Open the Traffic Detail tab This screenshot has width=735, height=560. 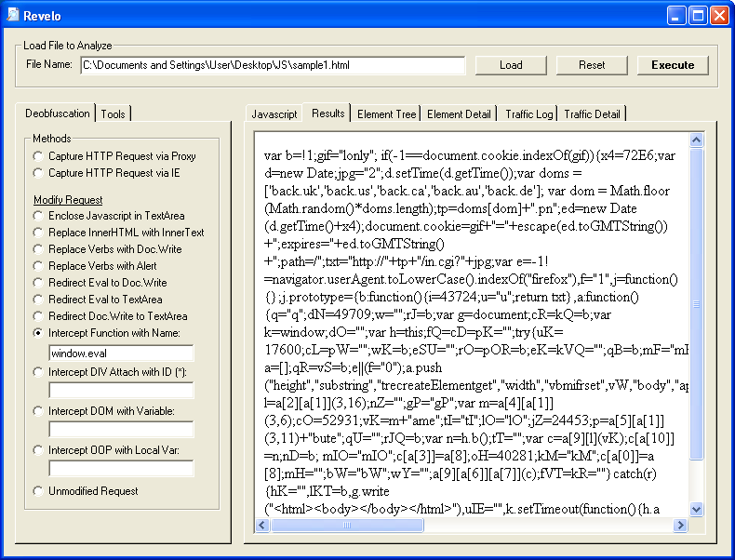tap(592, 114)
